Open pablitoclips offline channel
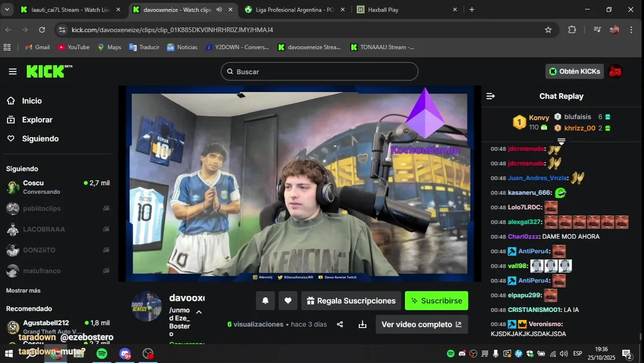644x363 pixels. pos(58,208)
